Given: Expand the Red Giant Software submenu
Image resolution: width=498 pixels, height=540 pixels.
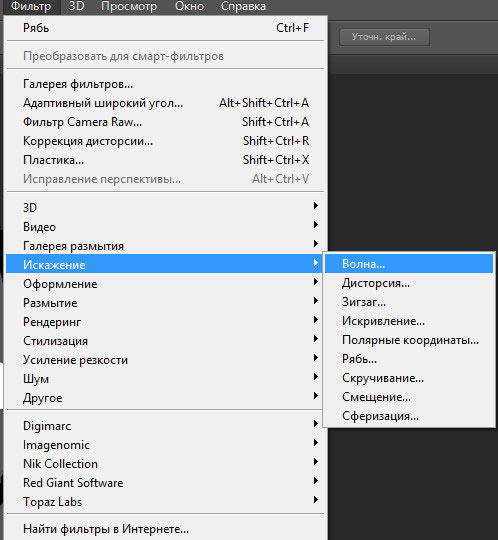Looking at the screenshot, I should [165, 483].
